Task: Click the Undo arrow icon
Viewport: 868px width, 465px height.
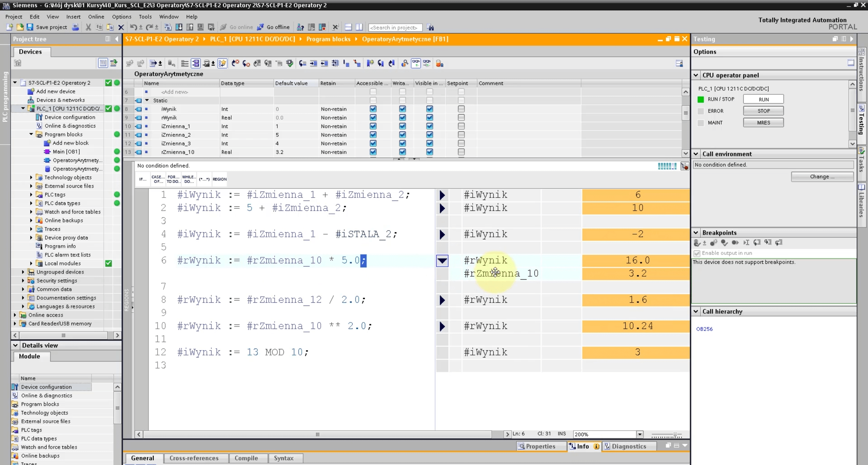Action: (133, 27)
